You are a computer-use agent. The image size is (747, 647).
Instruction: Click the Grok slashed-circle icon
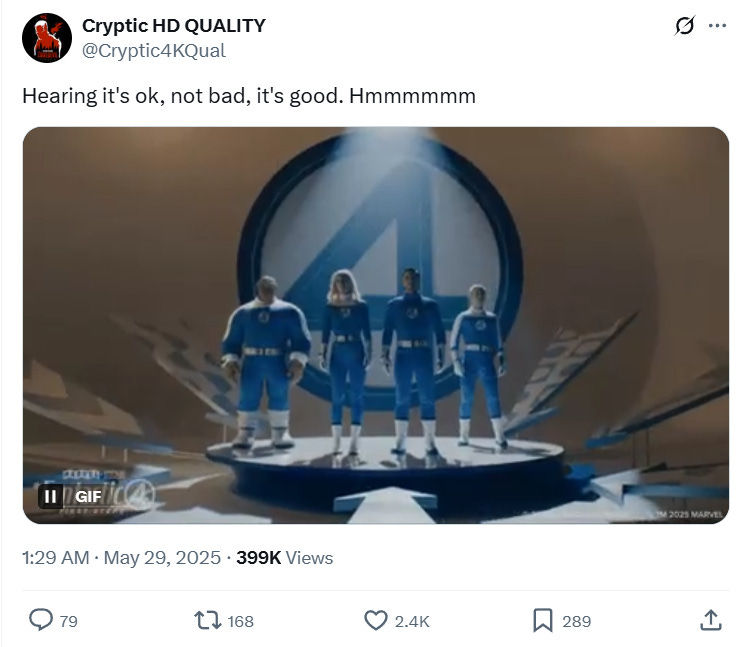coord(685,26)
